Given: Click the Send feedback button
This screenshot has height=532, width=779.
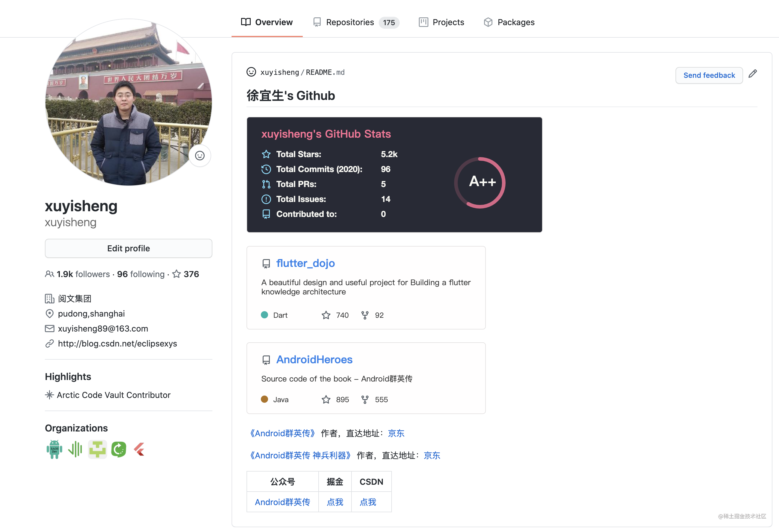Looking at the screenshot, I should tap(709, 75).
